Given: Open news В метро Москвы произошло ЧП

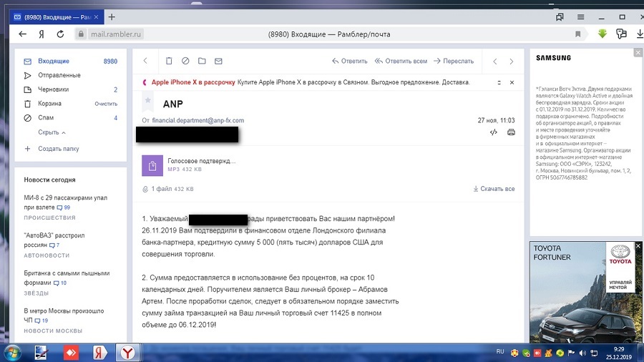Looking at the screenshot, I should (64, 315).
